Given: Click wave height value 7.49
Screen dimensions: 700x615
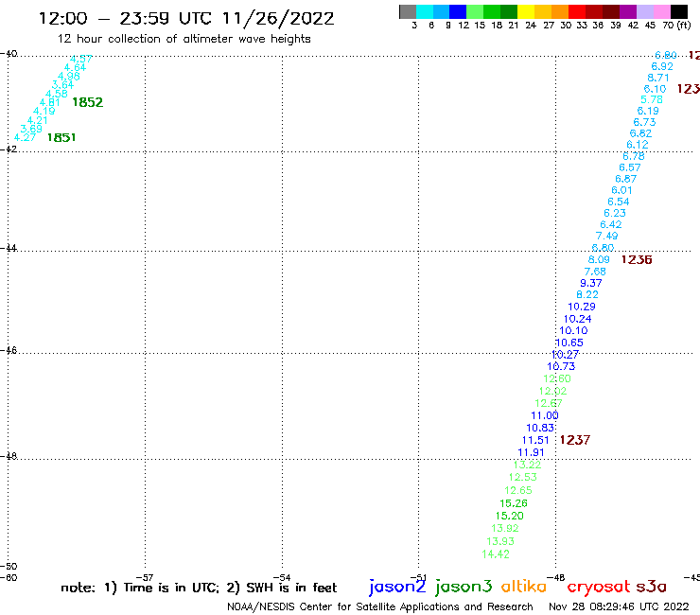Looking at the screenshot, I should point(606,236).
